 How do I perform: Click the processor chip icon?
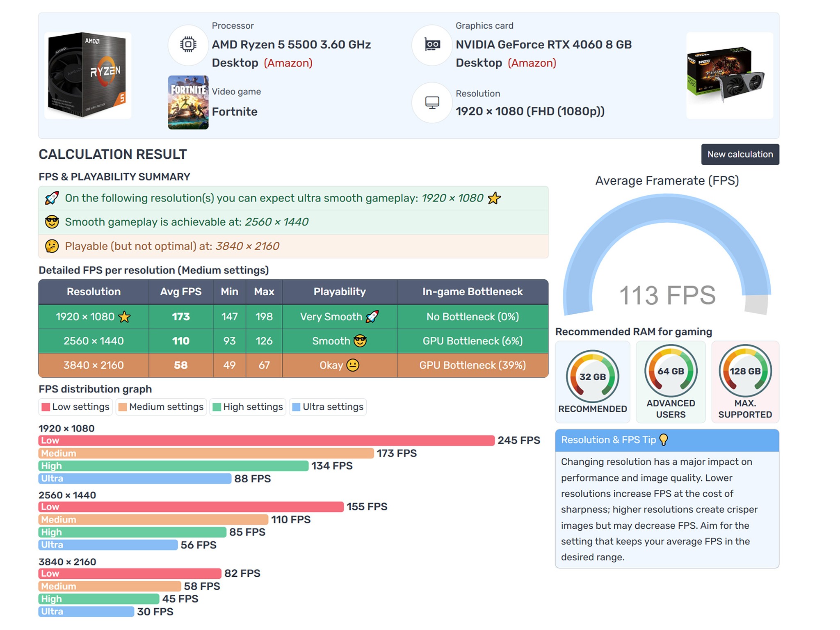pyautogui.click(x=188, y=45)
